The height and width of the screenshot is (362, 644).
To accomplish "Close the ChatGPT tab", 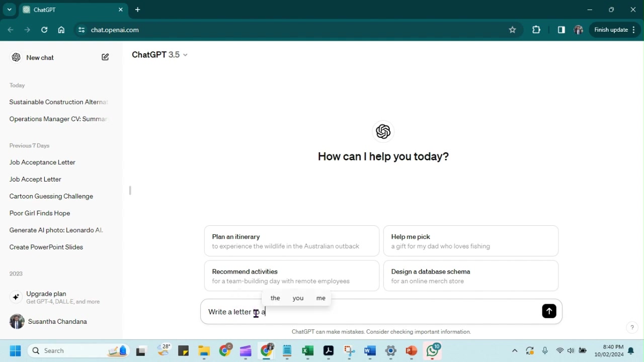I will pyautogui.click(x=121, y=10).
